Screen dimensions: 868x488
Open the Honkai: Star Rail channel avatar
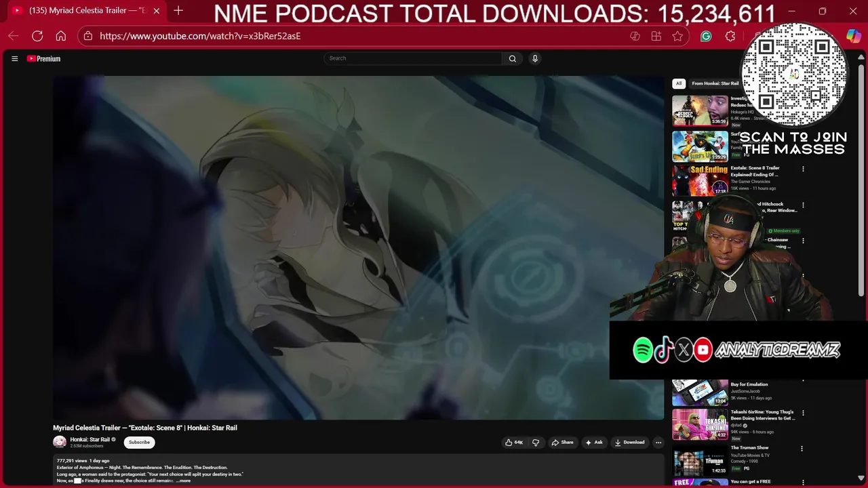[60, 442]
